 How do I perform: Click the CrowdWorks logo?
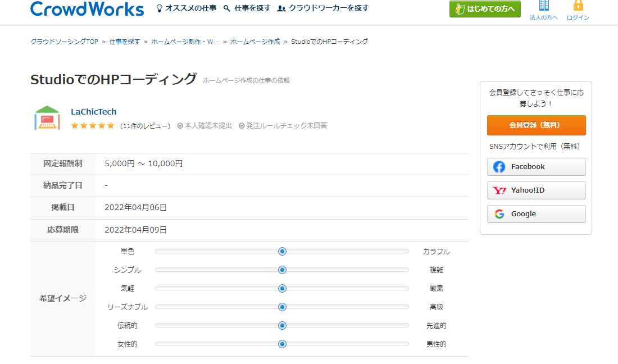[x=87, y=9]
